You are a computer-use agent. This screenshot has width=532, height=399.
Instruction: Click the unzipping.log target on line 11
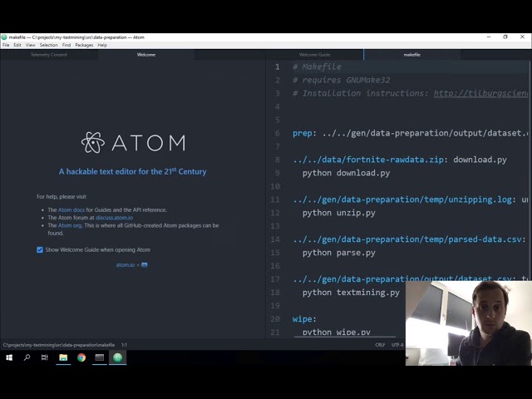coord(402,199)
